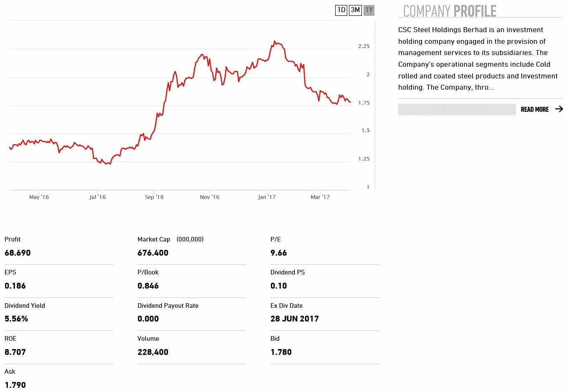
Task: Open the READ MORE company profile link
Action: pyautogui.click(x=535, y=109)
